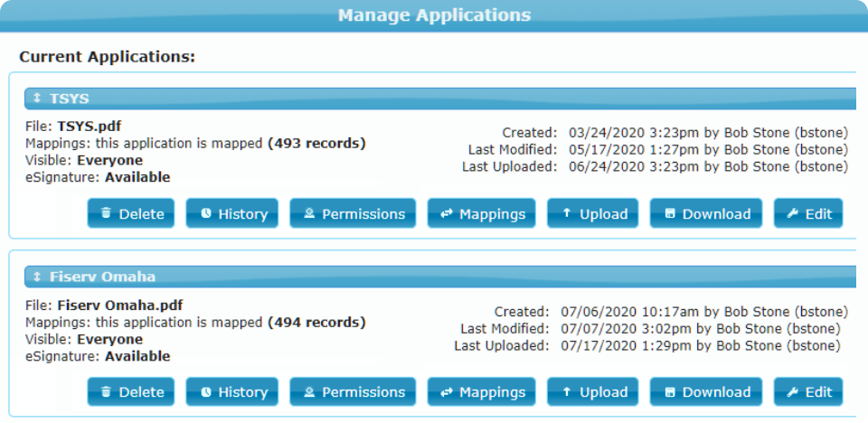Download the Fiserv Omaha application

[x=706, y=392]
